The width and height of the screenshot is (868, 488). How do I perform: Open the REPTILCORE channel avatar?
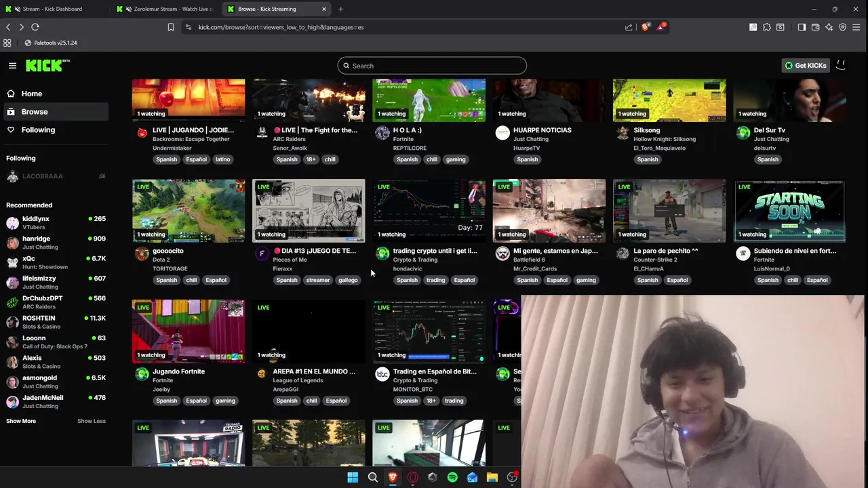click(382, 133)
